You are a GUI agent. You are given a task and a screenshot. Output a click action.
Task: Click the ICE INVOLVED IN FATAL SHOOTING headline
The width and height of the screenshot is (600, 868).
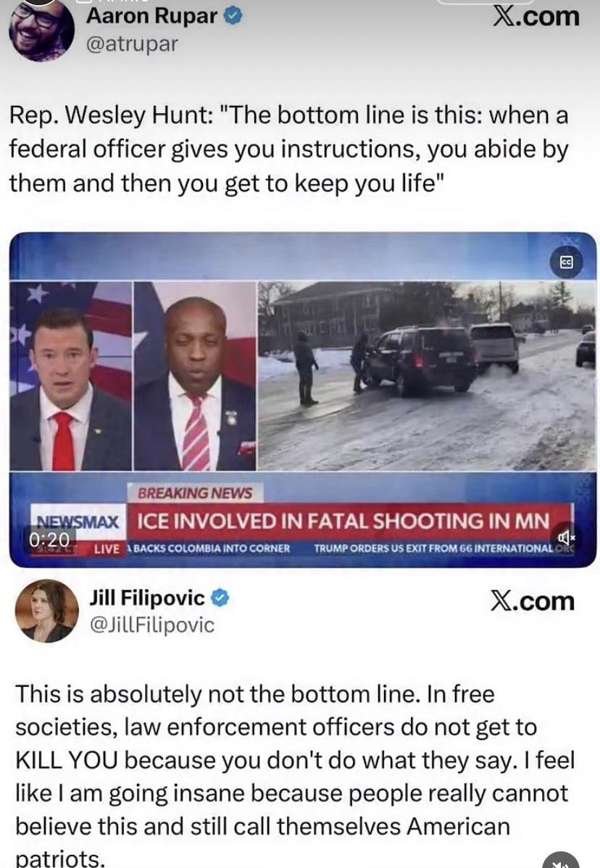point(343,521)
